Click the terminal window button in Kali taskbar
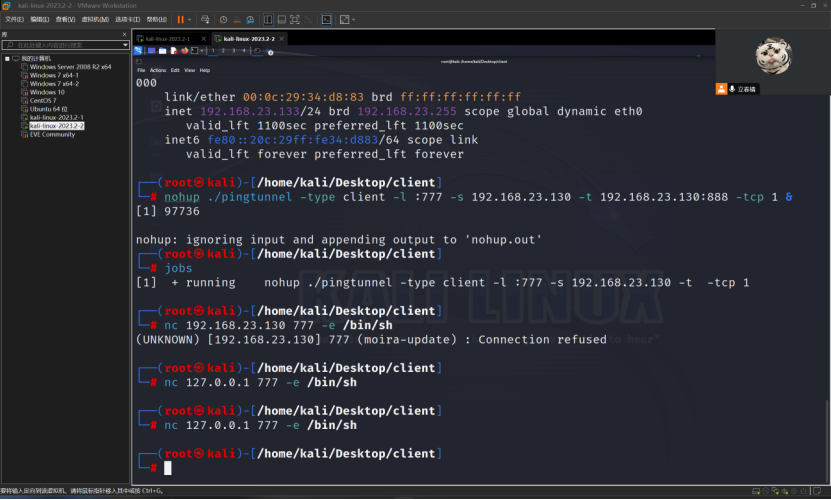Image resolution: width=831 pixels, height=500 pixels. 257,51
